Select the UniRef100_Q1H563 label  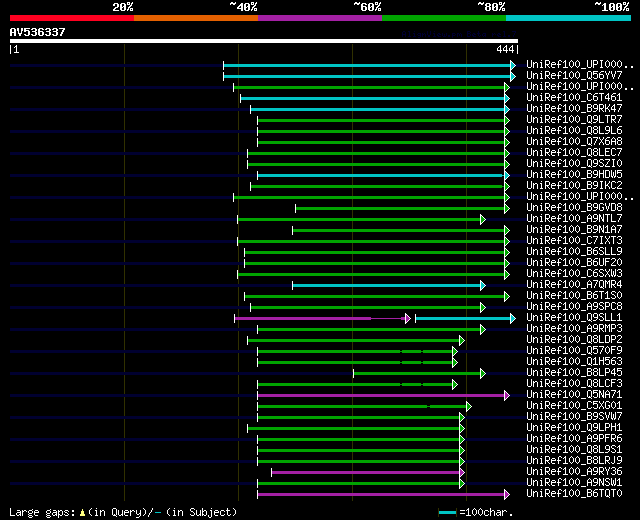click(574, 362)
